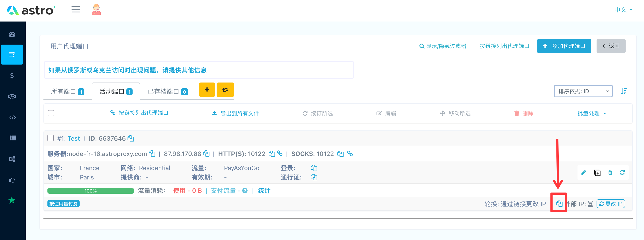Toggle the select-all ports checkbox

click(x=51, y=113)
